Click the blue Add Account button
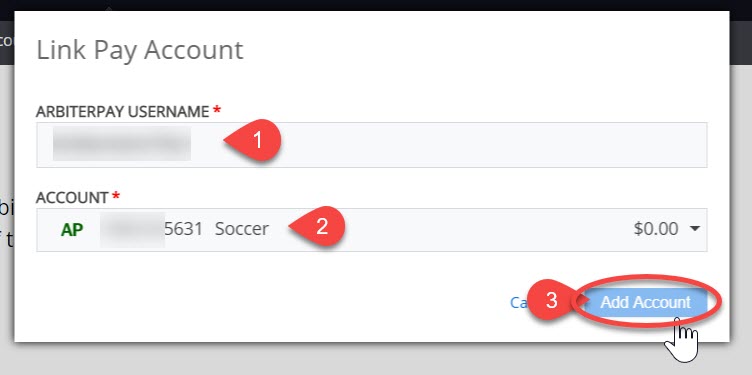The height and width of the screenshot is (375, 752). (x=646, y=303)
